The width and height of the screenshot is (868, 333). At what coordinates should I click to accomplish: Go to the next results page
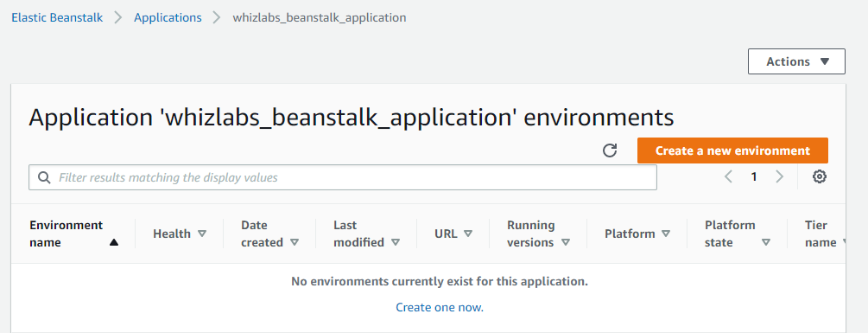(779, 176)
